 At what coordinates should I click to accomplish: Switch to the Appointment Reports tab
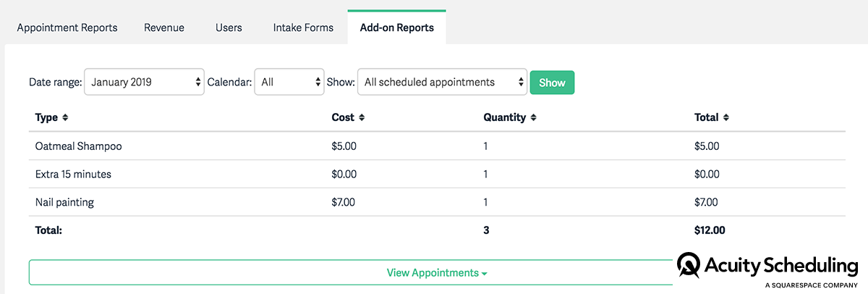[x=67, y=28]
